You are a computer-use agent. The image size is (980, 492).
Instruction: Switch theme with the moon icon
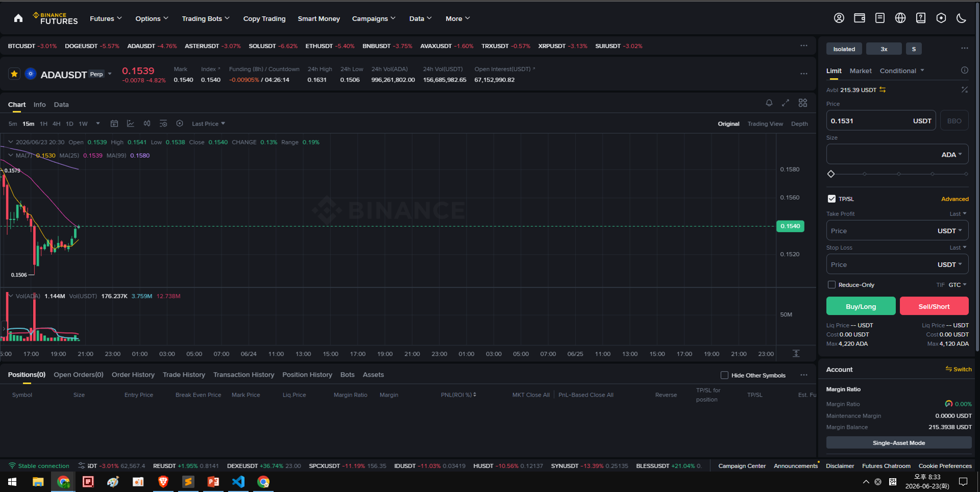point(961,18)
